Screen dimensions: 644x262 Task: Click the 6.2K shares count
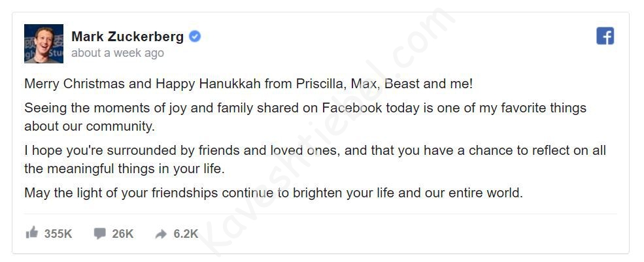click(186, 234)
